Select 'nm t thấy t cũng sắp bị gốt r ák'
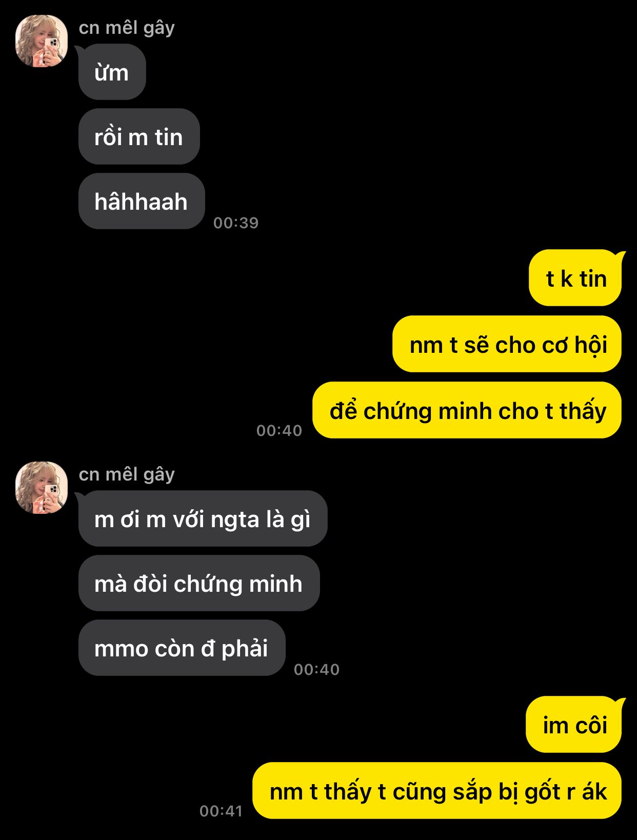The width and height of the screenshot is (637, 840). [437, 791]
